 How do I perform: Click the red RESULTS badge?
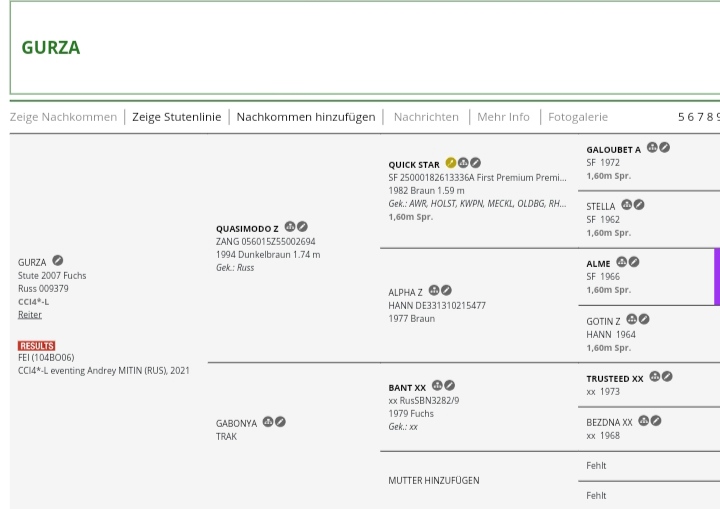click(36, 346)
